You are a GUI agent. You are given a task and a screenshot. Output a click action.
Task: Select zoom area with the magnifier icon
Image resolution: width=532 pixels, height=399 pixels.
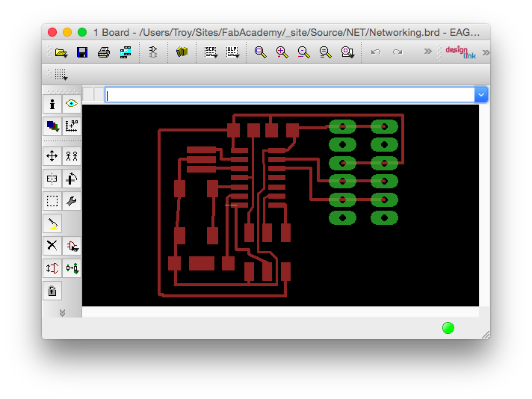pos(347,52)
